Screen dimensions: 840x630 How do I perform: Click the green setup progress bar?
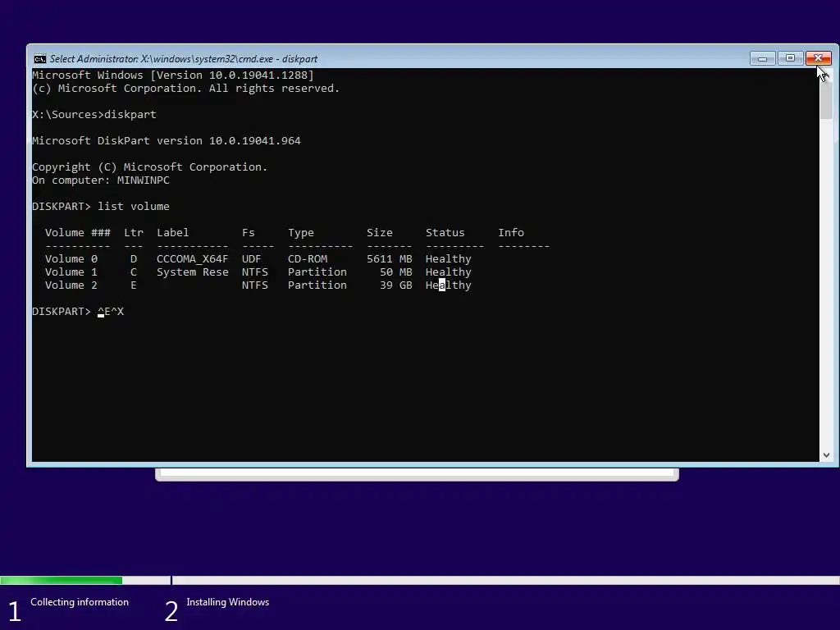pos(61,580)
